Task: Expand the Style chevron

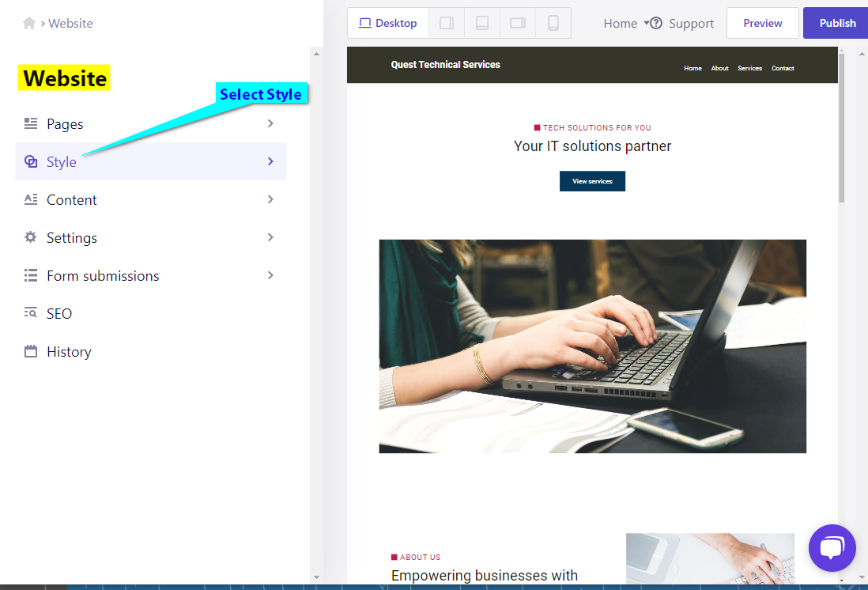Action: pyautogui.click(x=270, y=161)
